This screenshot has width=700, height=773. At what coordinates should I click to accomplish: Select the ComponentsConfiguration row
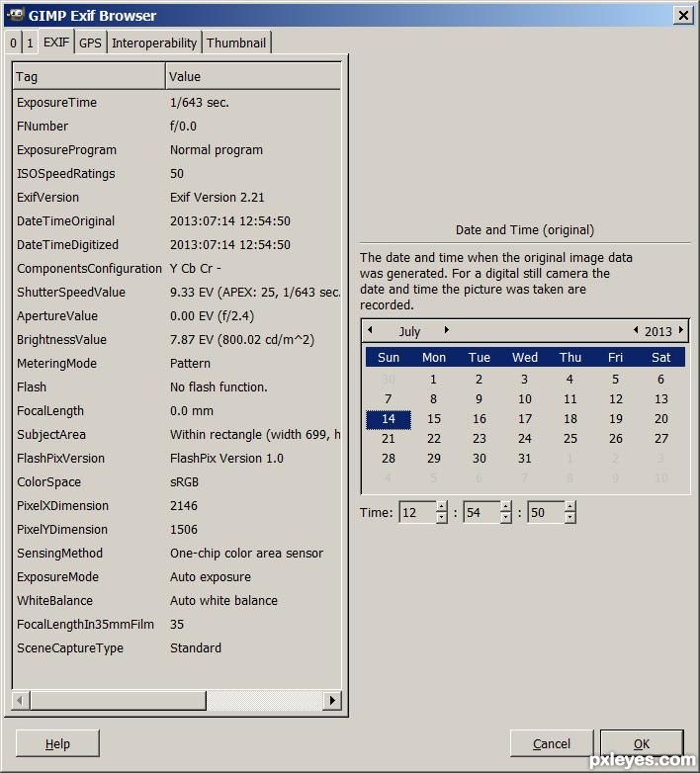click(x=177, y=269)
